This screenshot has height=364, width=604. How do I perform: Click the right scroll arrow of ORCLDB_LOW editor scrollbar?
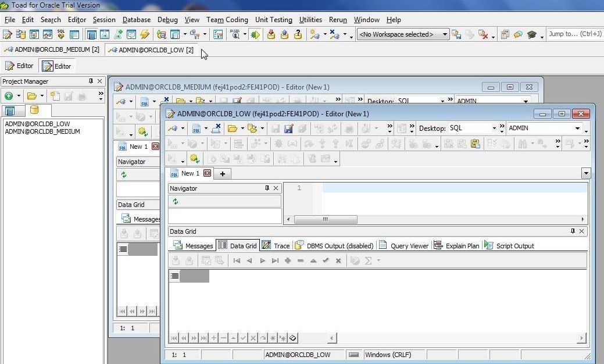pos(582,219)
